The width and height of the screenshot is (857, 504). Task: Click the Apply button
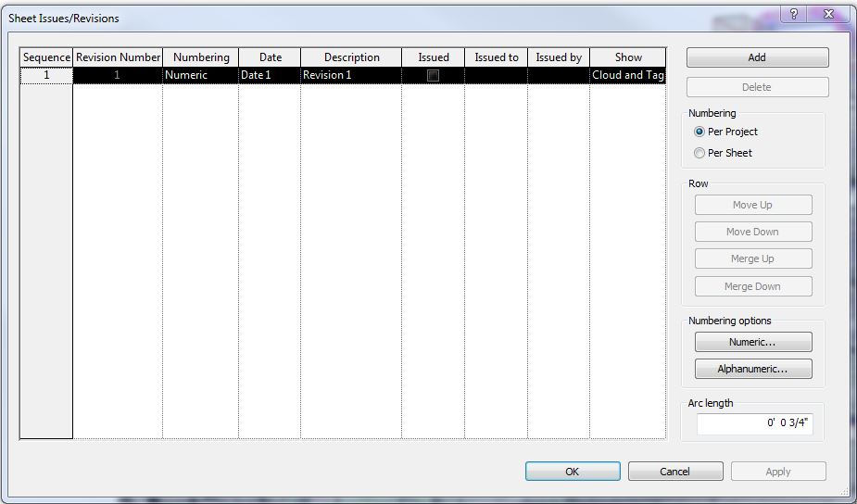coord(778,472)
